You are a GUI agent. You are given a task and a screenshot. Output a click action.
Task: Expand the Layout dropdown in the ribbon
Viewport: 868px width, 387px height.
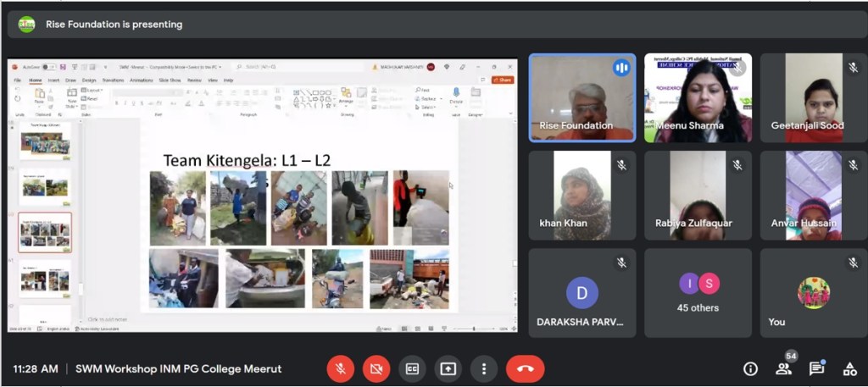93,90
